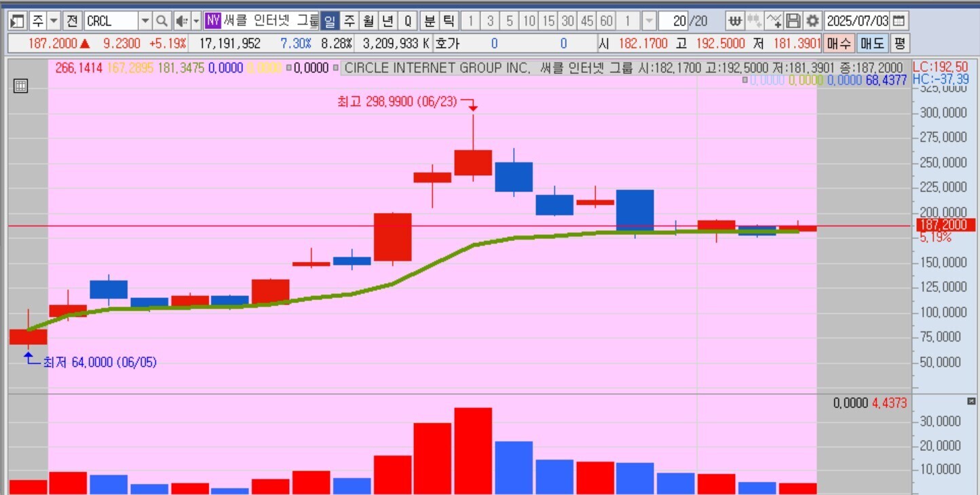Screen dimensions: 980x495
Task: Select the 일 (daily) period toggle
Action: click(329, 21)
